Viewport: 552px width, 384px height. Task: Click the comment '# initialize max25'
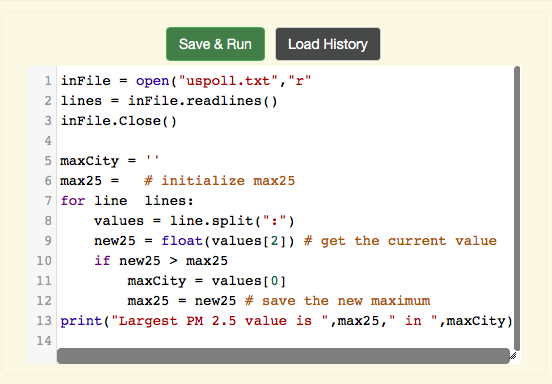[x=219, y=181]
